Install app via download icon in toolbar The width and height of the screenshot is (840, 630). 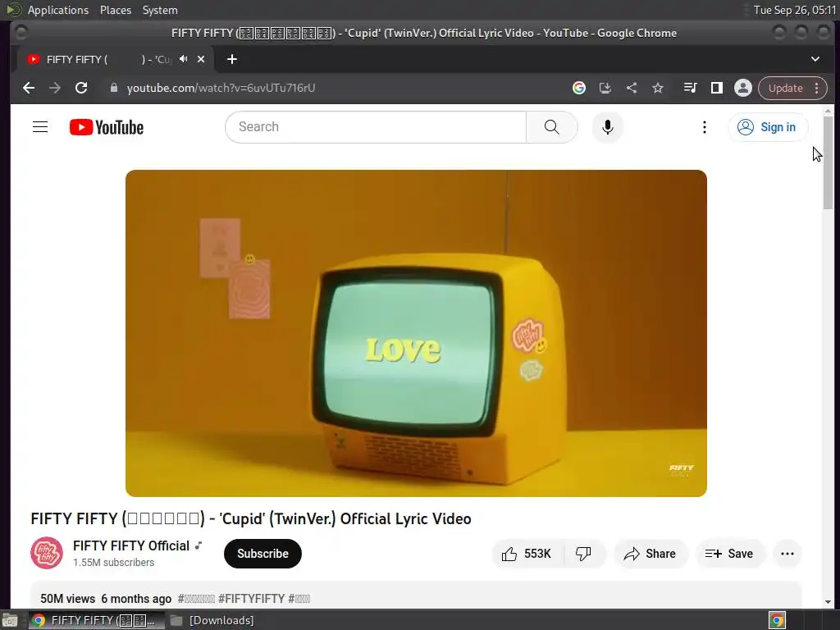coord(605,88)
